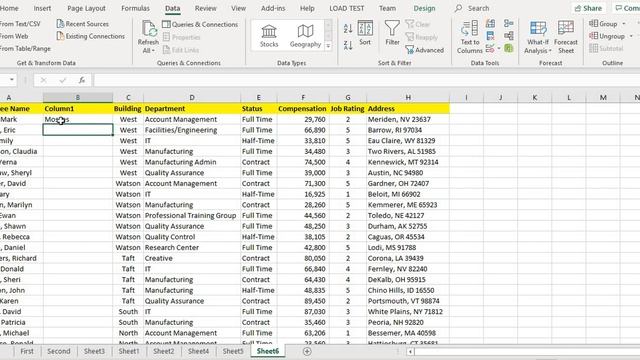Sort A to Z ascending

click(x=348, y=28)
